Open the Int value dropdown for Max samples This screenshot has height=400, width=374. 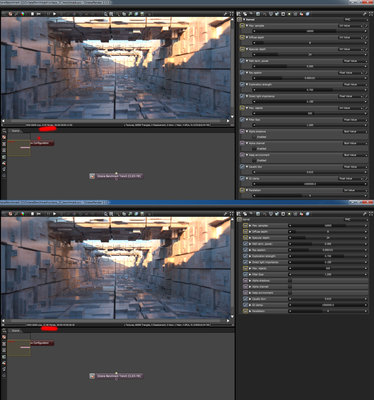coord(351,25)
